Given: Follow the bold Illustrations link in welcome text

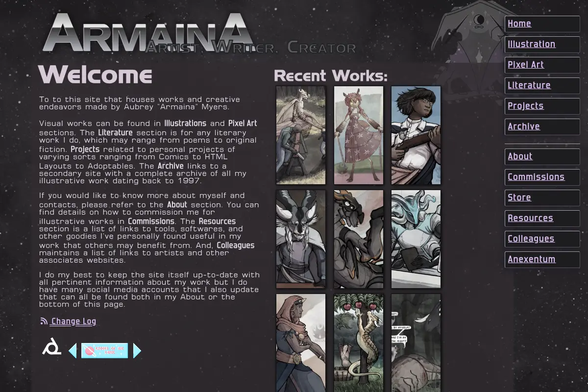Looking at the screenshot, I should click(185, 123).
